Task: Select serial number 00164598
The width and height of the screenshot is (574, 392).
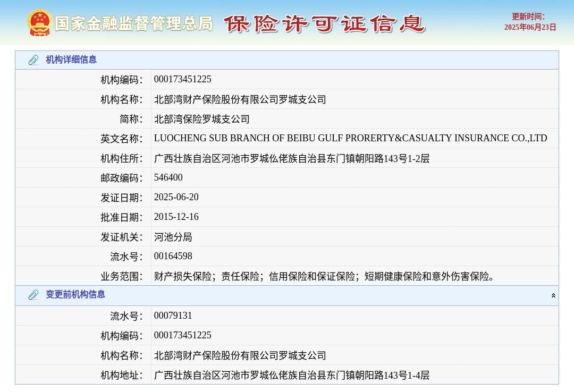Action: point(173,256)
